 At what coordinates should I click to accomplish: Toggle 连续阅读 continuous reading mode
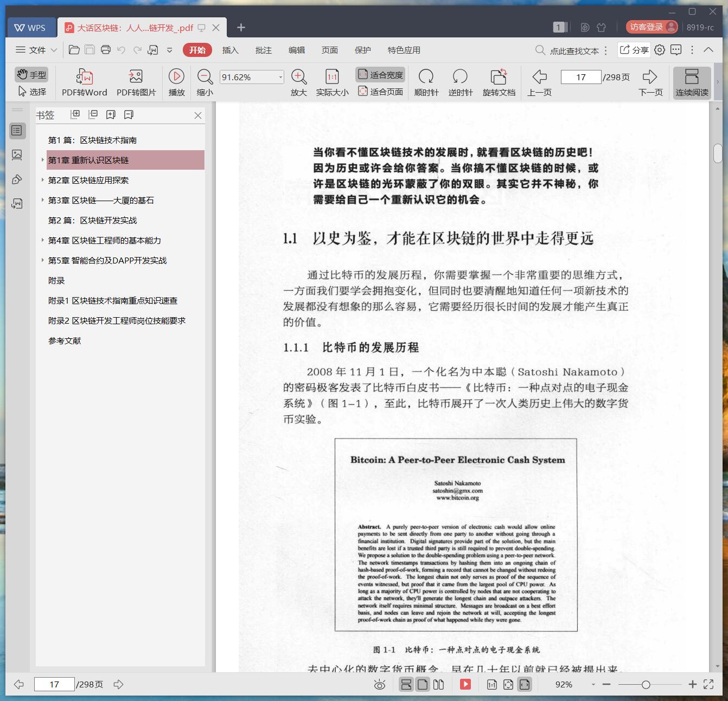(x=692, y=82)
